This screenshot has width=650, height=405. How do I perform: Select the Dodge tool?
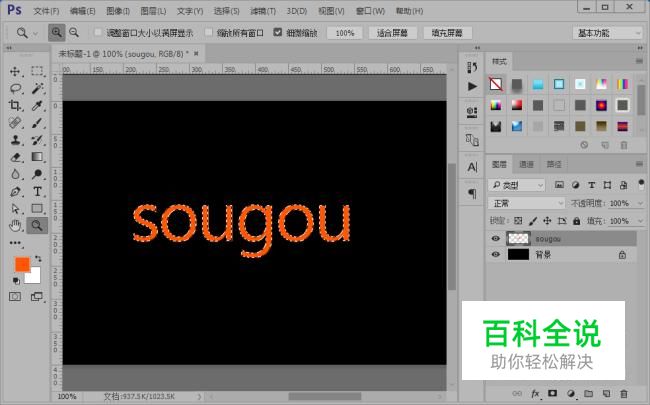click(x=37, y=174)
